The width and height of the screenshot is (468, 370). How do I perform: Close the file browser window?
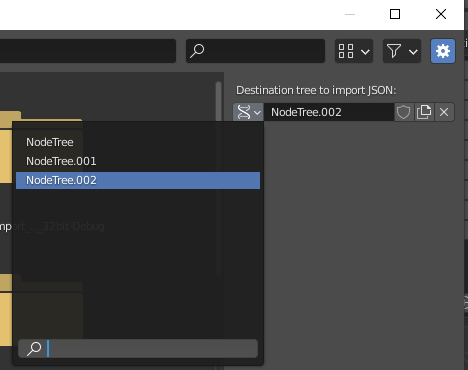[441, 14]
